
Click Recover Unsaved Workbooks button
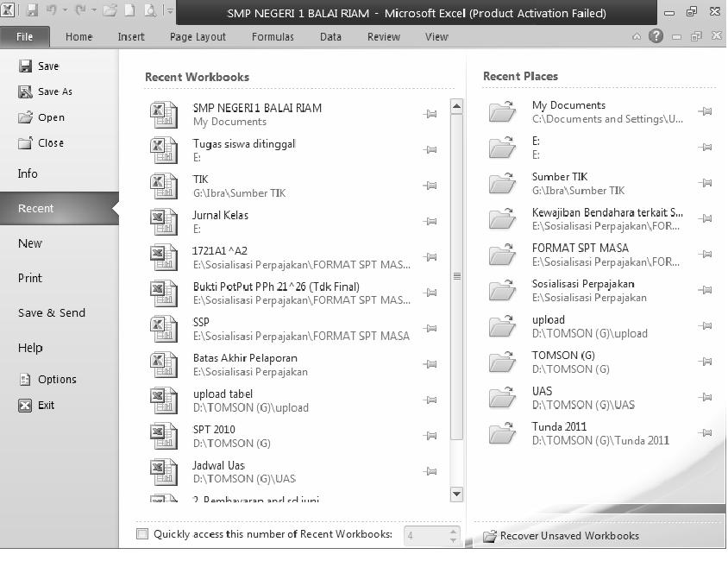tap(561, 536)
